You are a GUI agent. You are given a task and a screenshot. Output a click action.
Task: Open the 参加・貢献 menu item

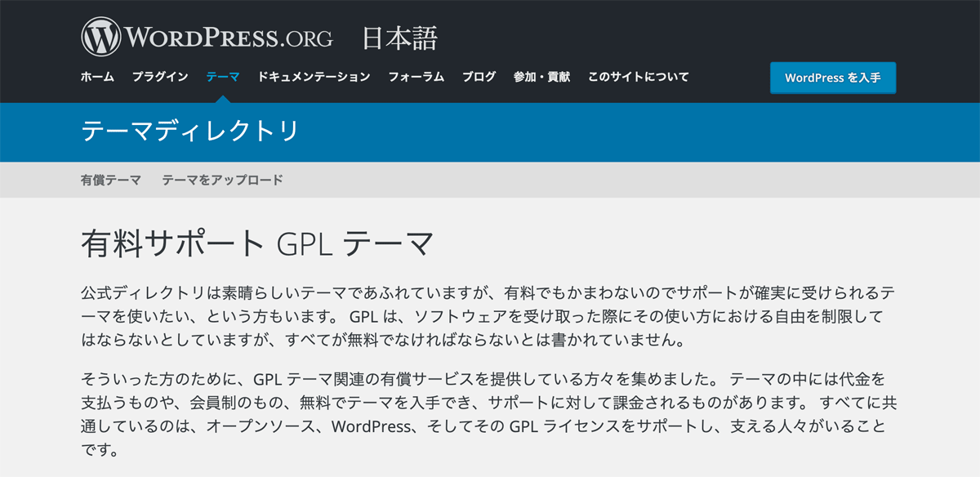[x=541, y=77]
